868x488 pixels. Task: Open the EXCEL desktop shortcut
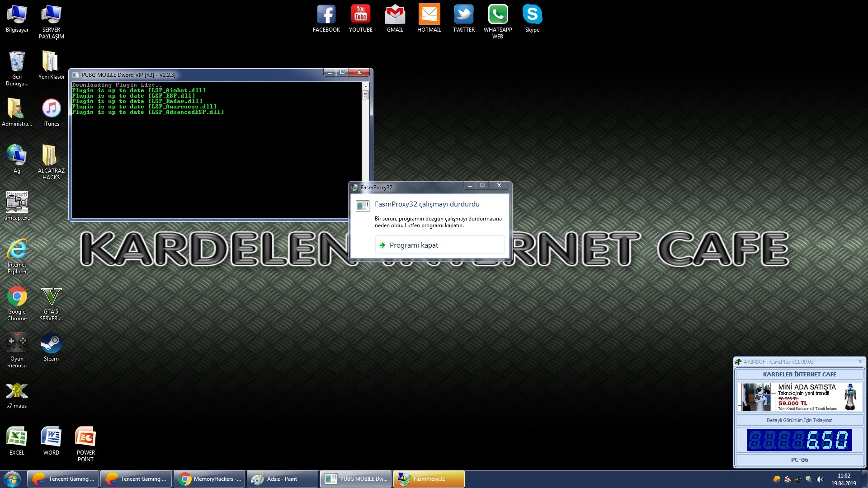[x=17, y=441]
